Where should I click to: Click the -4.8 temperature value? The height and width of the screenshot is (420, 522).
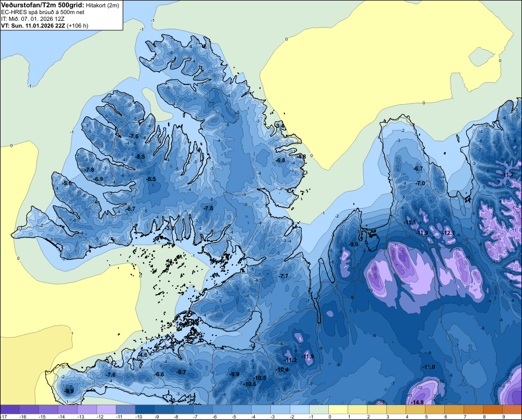(301, 157)
